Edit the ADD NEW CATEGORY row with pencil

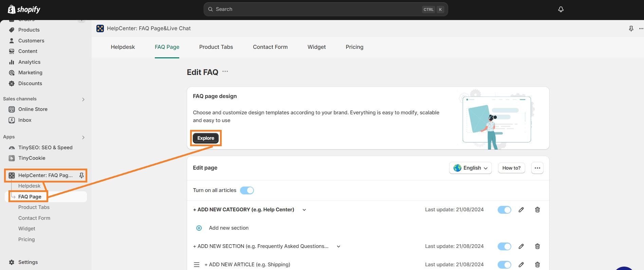click(x=521, y=210)
